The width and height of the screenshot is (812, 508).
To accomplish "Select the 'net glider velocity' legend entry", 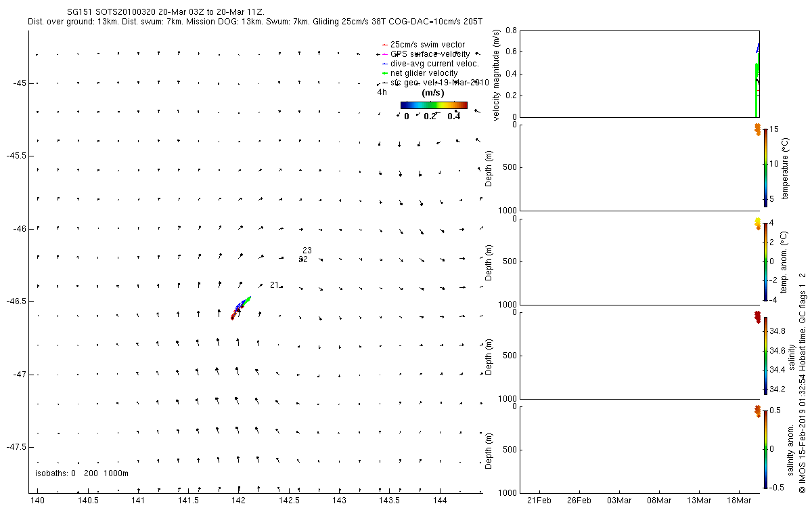I will [420, 73].
